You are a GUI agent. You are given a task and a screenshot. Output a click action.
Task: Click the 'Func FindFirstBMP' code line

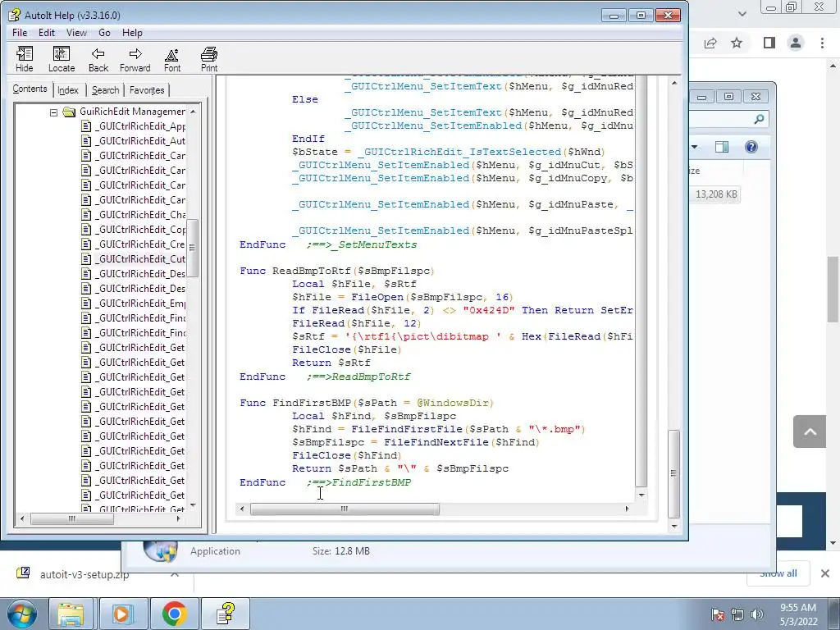pyautogui.click(x=367, y=402)
